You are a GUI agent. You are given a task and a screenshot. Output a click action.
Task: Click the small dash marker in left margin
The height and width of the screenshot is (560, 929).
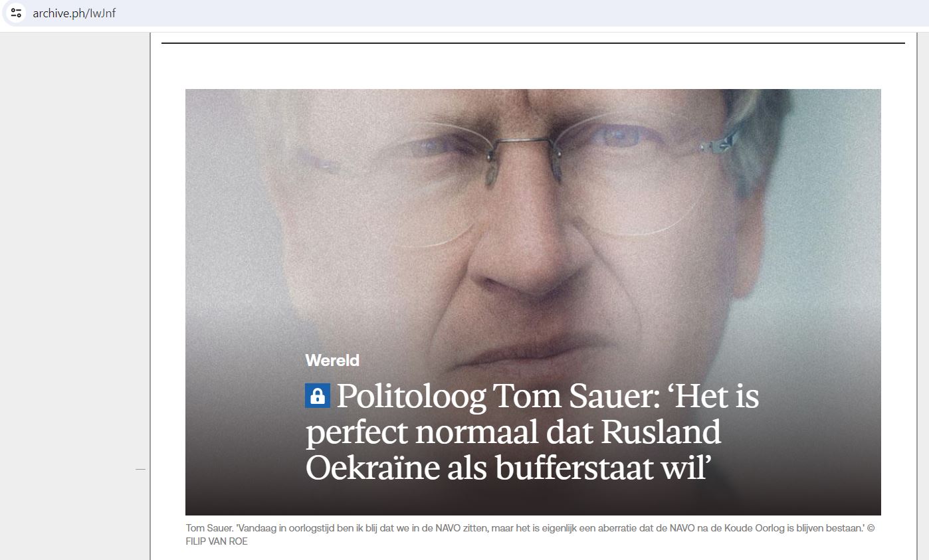pos(140,470)
